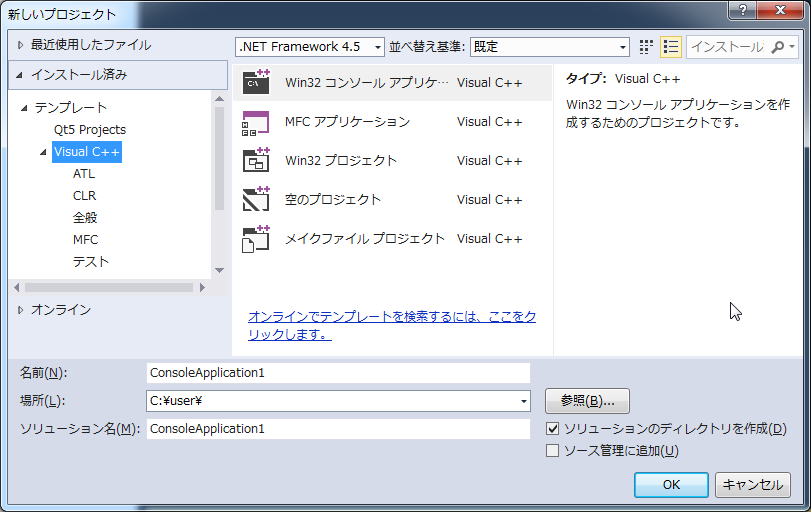Click メイクファイル プロジェクト template name

click(365, 239)
